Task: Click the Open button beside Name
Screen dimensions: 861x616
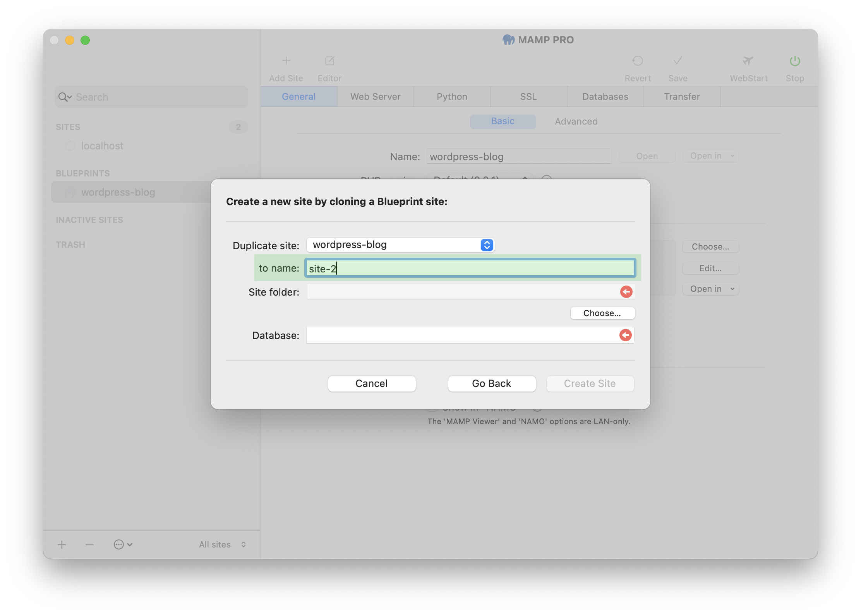Action: pos(647,156)
